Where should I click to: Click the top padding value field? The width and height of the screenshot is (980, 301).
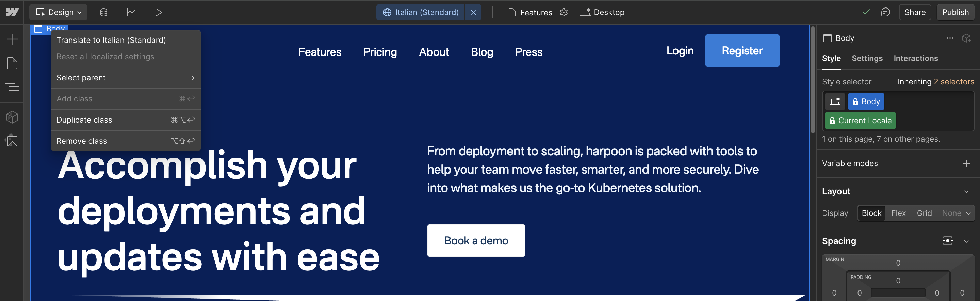[x=898, y=281]
